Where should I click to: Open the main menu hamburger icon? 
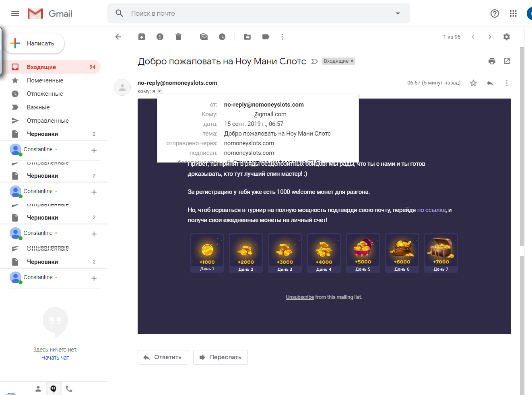(15, 14)
